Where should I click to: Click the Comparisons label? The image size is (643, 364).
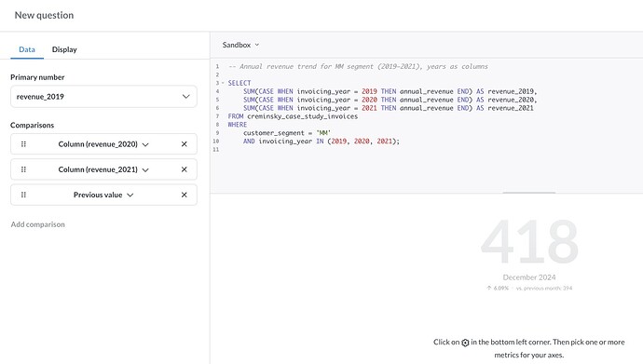coord(32,126)
